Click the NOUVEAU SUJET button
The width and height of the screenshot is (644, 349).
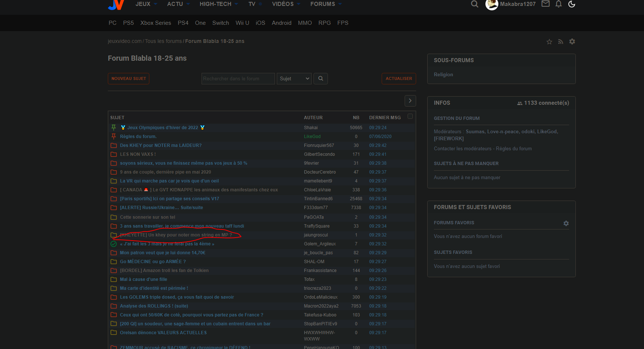pos(129,78)
